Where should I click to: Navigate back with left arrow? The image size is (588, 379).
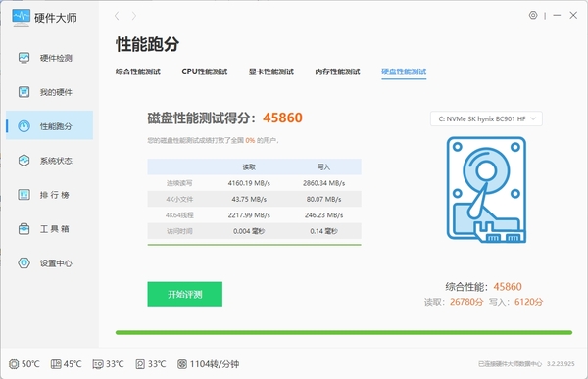point(117,16)
